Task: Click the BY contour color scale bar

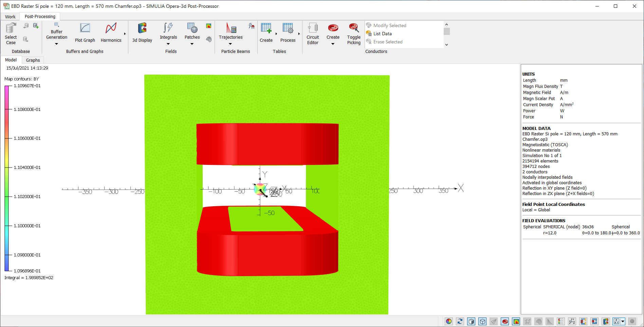Action: pyautogui.click(x=6, y=178)
